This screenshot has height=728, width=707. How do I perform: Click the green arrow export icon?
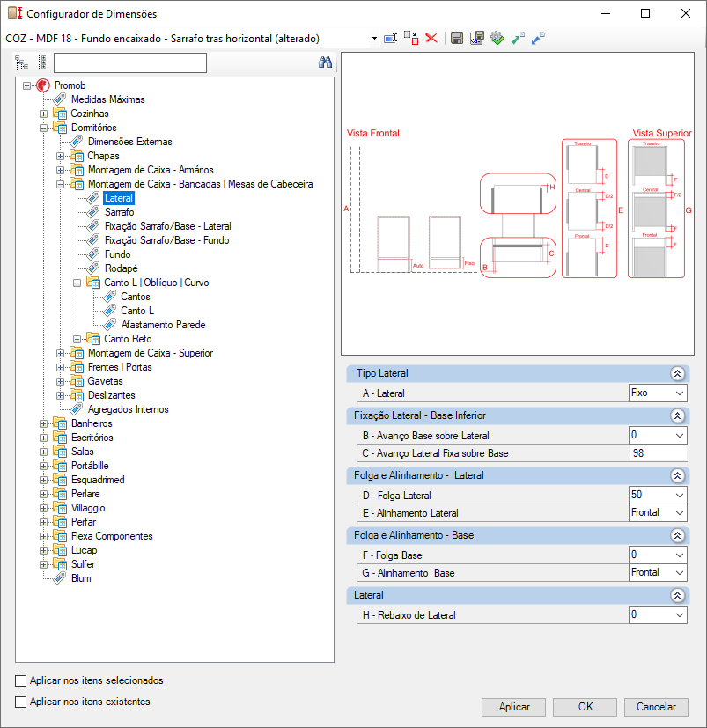(x=518, y=38)
